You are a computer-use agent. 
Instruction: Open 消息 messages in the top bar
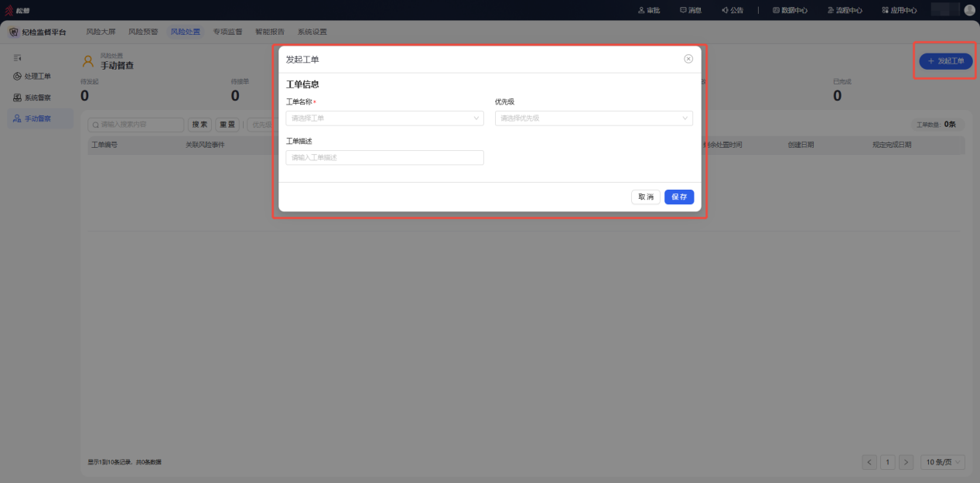(x=690, y=10)
